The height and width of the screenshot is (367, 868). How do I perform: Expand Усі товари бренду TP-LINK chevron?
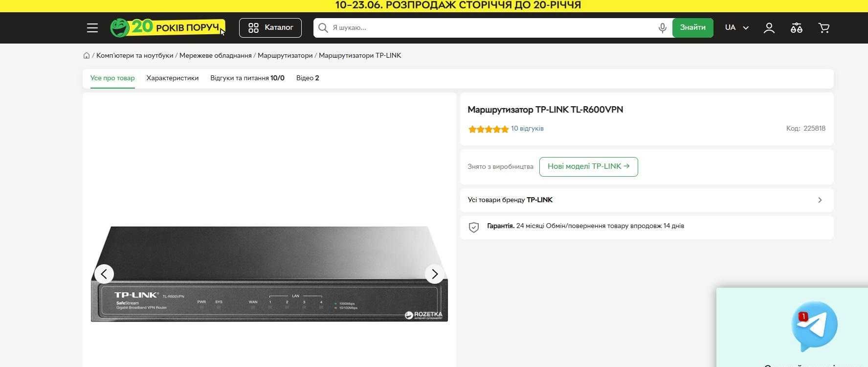point(820,200)
